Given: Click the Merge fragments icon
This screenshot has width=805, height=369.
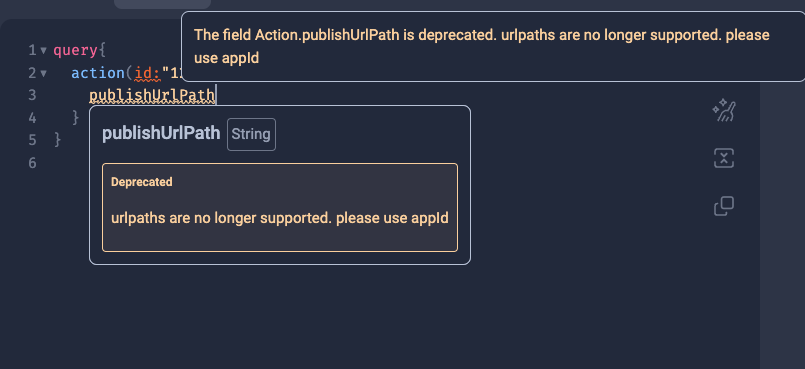Looking at the screenshot, I should (724, 158).
